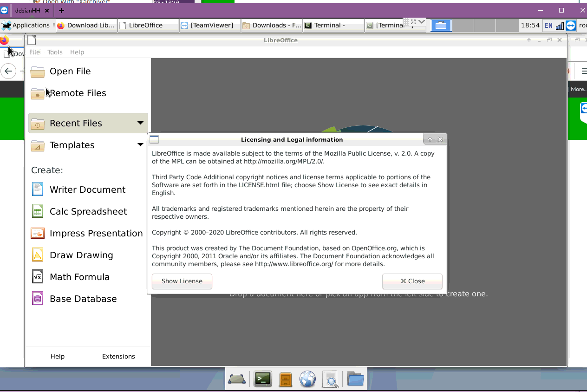Close the Licensing dialog with Close button

click(x=412, y=281)
